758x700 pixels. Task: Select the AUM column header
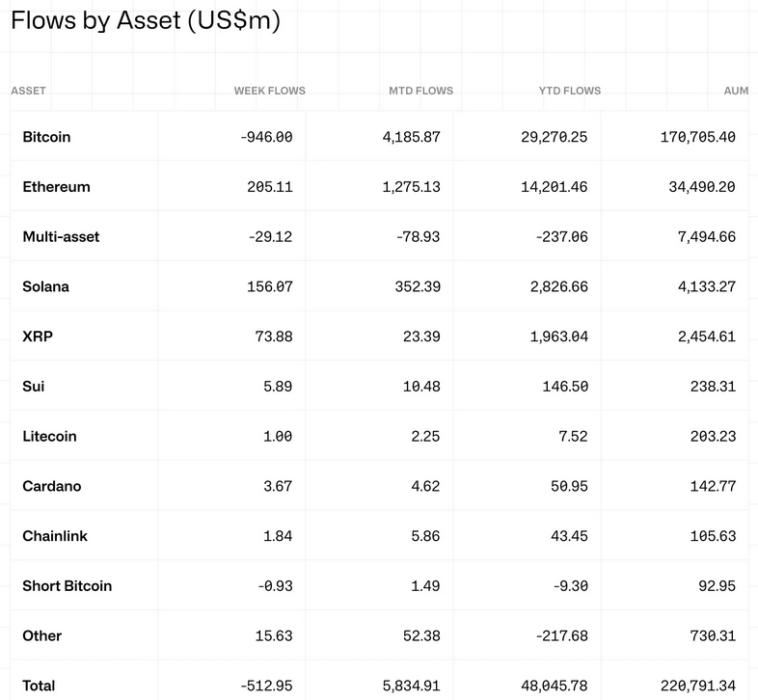click(x=736, y=91)
